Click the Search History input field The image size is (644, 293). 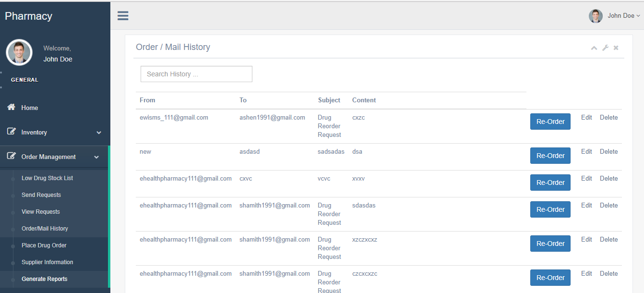point(196,74)
